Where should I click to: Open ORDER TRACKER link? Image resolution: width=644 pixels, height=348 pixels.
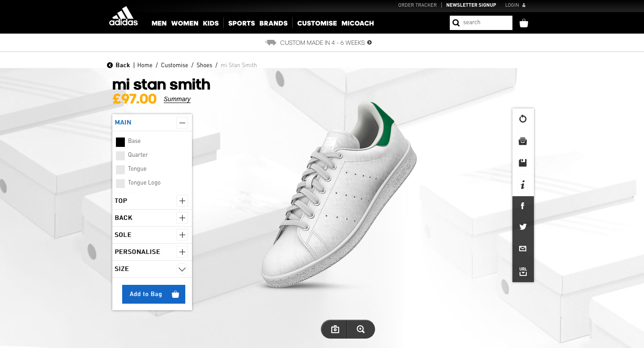[418, 5]
